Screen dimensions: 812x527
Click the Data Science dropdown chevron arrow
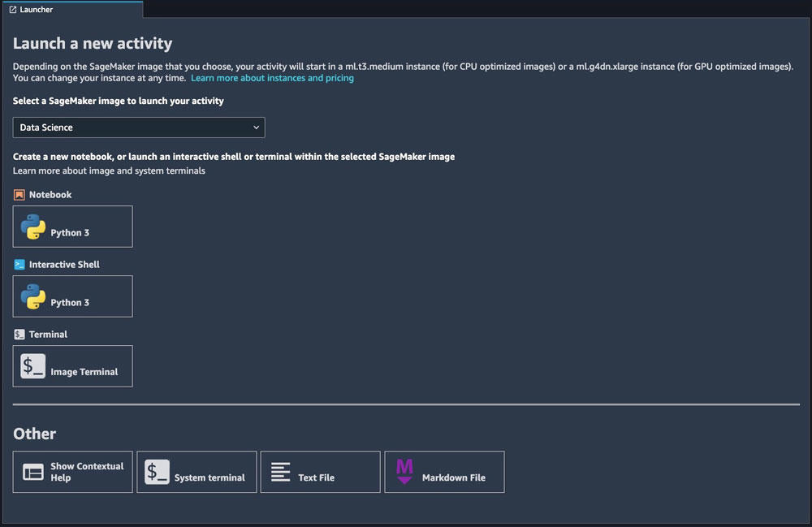256,127
